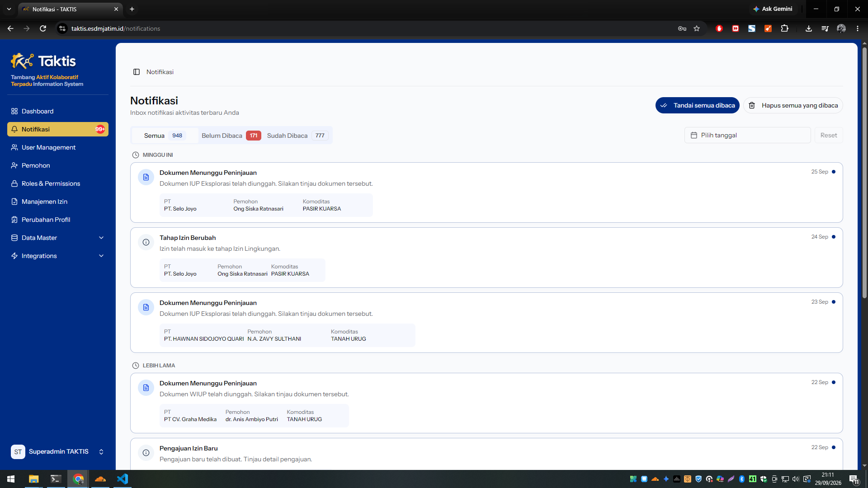Open Visual Studio Code from taskbar
The height and width of the screenshot is (488, 868).
pos(123,479)
